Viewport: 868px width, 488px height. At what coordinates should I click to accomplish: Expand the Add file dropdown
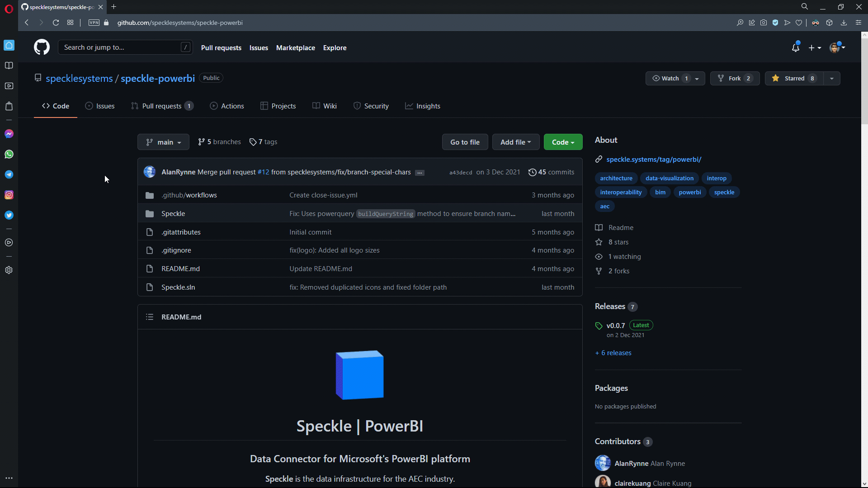click(515, 142)
